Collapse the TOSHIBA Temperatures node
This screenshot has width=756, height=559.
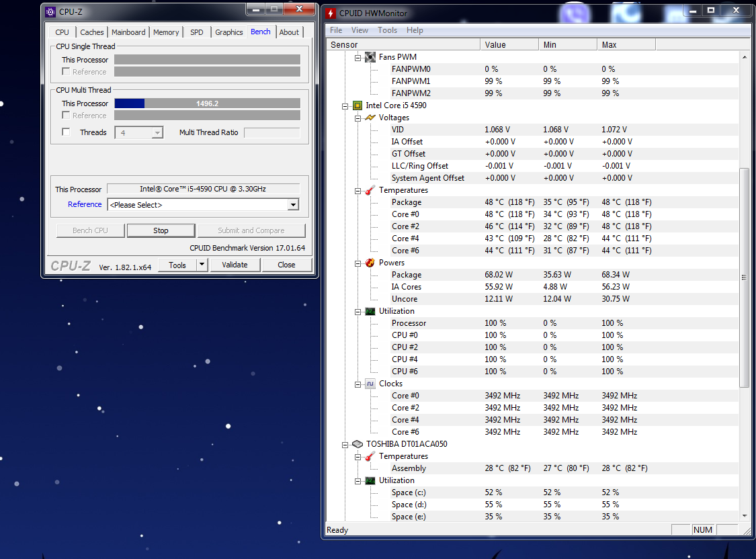(358, 457)
